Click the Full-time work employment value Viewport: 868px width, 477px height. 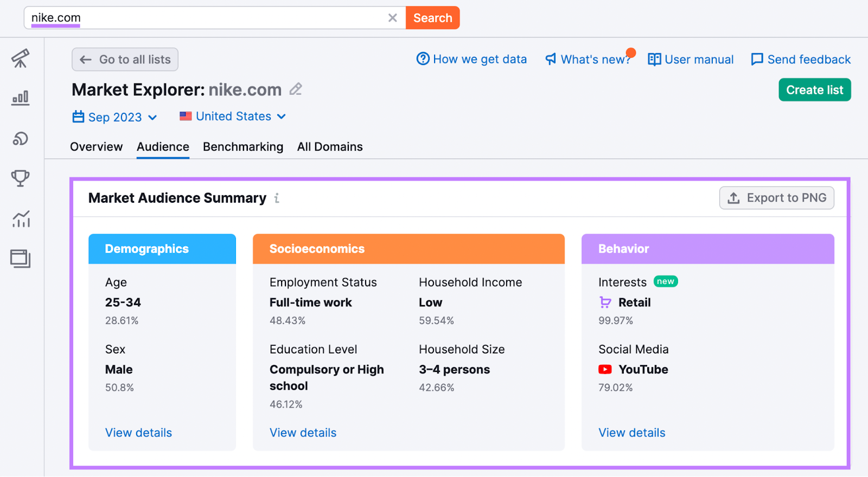coord(311,302)
